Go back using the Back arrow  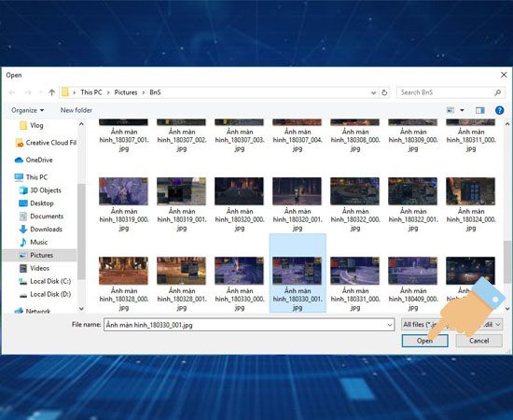12,92
